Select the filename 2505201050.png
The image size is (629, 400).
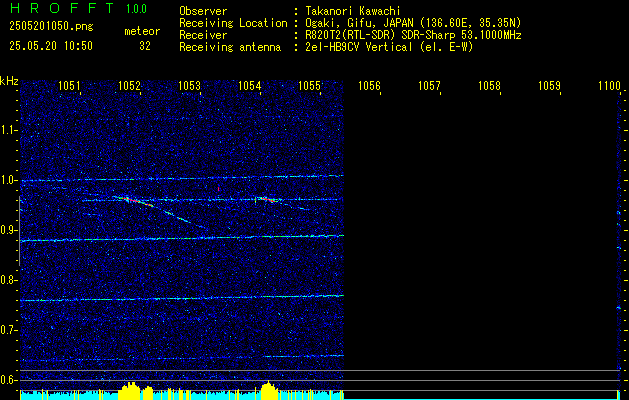click(x=51, y=26)
